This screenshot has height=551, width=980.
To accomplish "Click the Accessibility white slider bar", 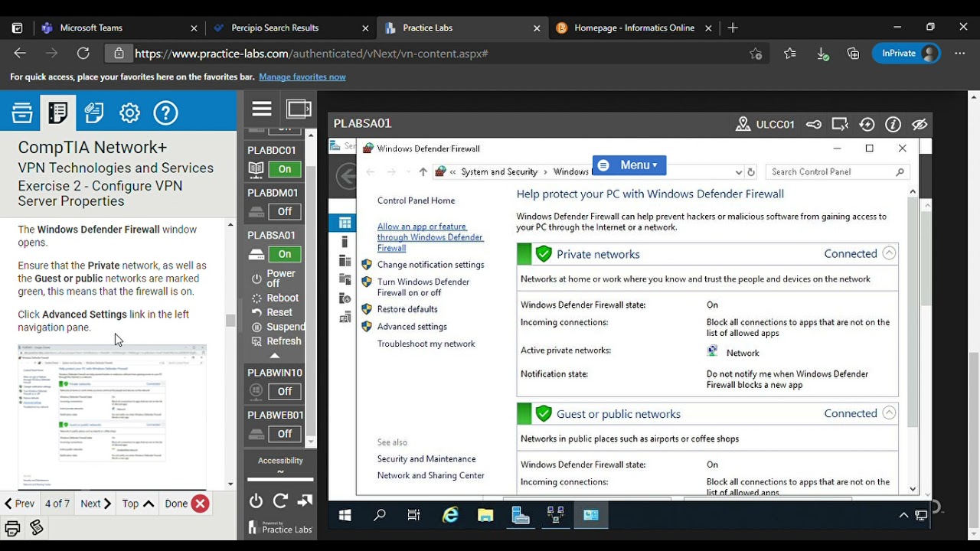I will click(x=280, y=480).
